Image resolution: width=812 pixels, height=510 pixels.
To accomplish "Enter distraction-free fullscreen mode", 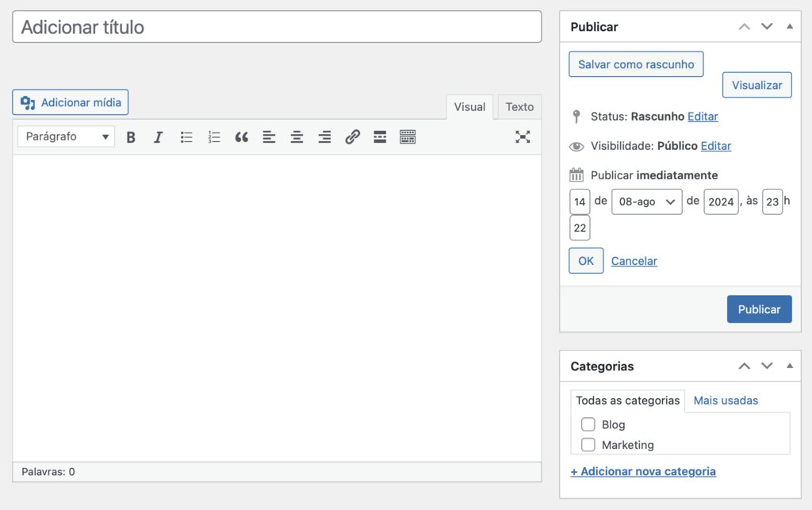I will coord(523,136).
